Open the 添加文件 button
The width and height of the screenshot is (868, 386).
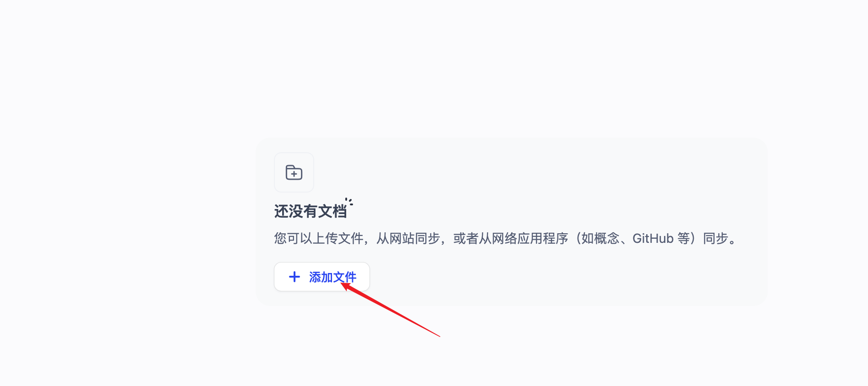(322, 277)
